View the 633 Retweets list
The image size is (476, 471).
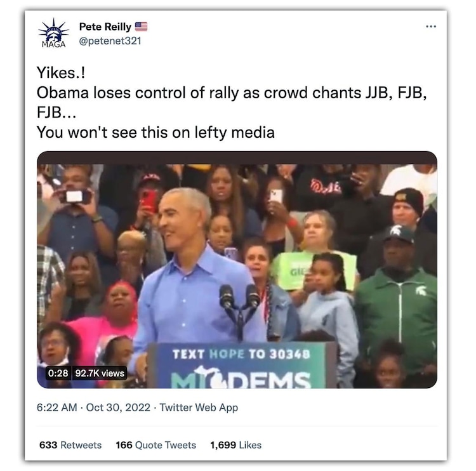click(x=70, y=445)
